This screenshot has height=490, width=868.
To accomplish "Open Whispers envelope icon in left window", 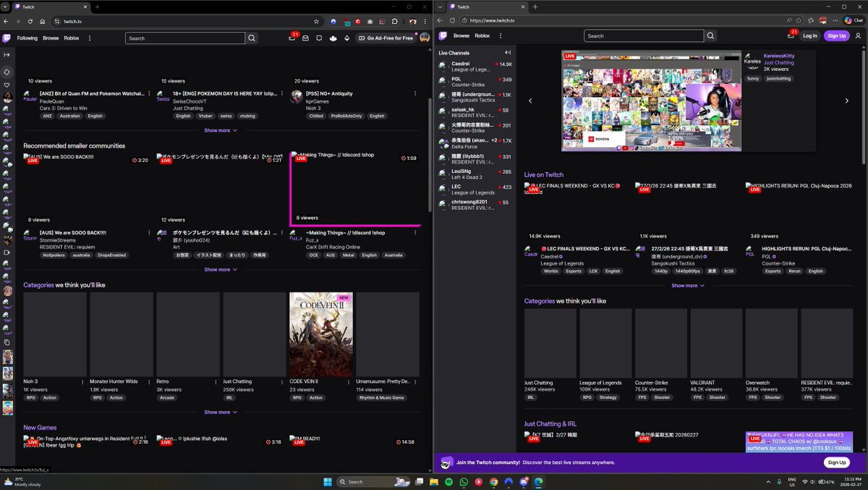I will coord(305,38).
